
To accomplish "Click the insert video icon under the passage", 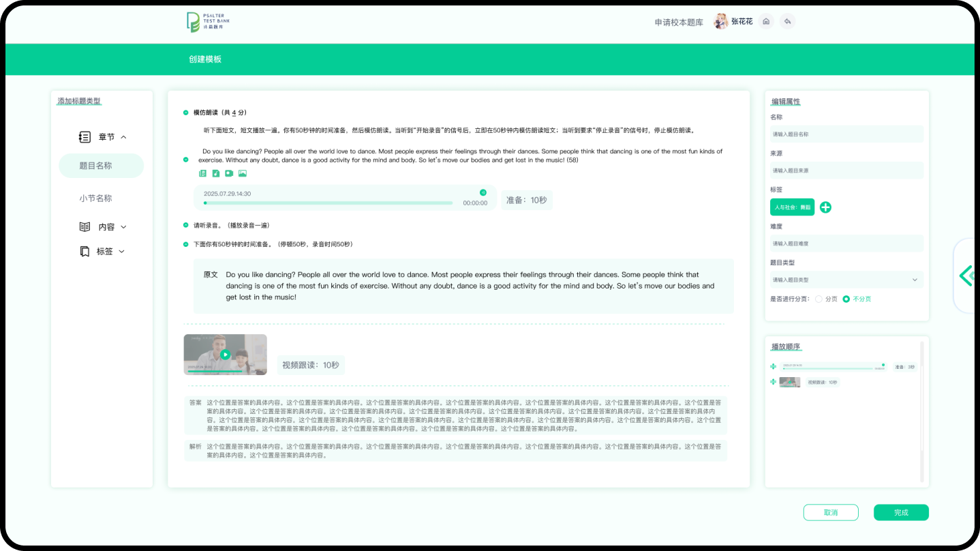I will coord(229,174).
